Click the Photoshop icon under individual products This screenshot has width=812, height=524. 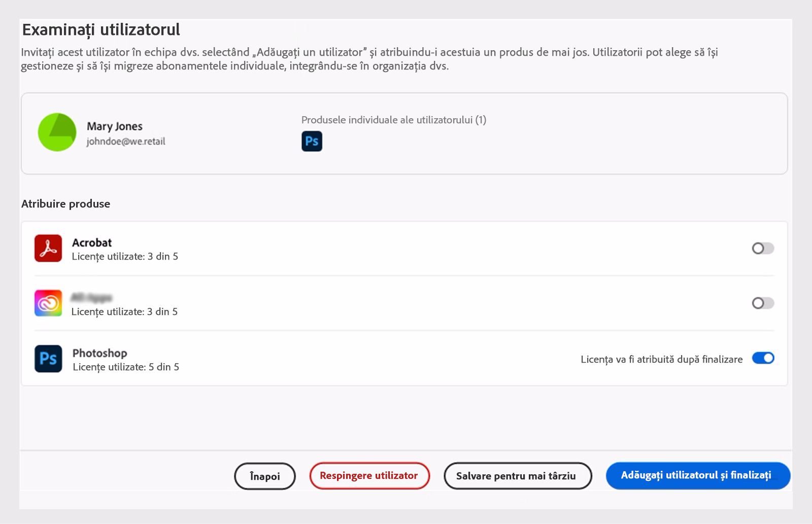click(x=312, y=142)
